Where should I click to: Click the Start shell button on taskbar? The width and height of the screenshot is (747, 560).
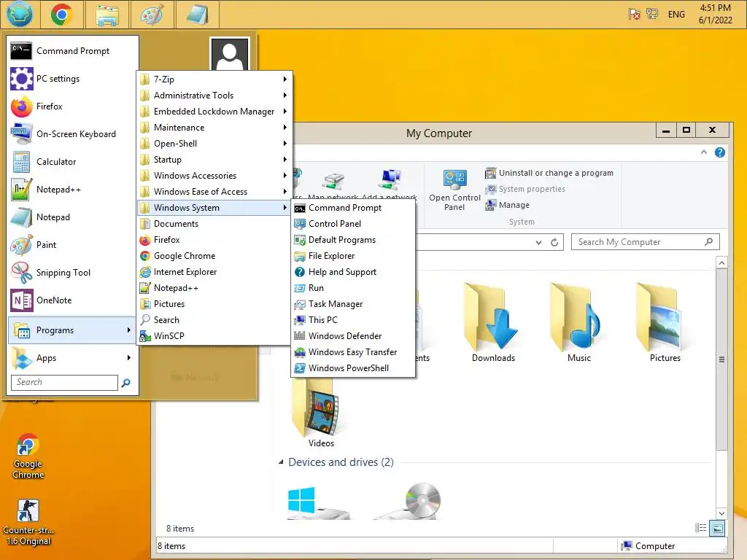pyautogui.click(x=20, y=15)
